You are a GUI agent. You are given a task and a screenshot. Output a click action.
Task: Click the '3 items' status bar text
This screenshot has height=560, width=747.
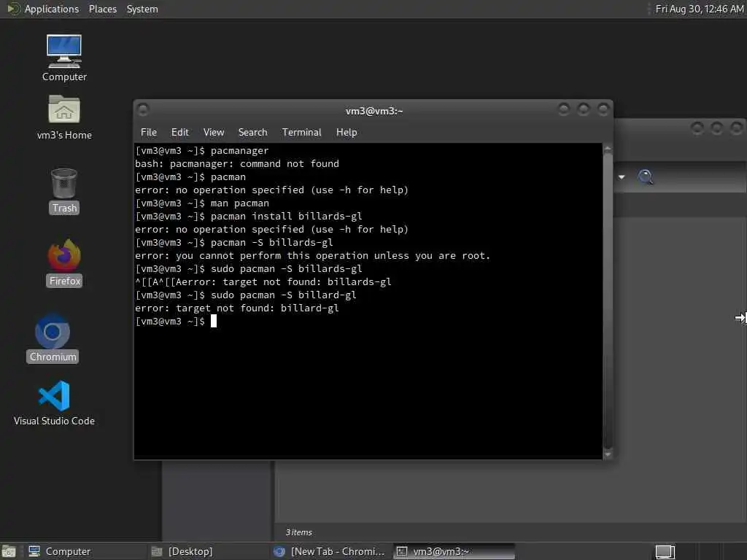298,532
